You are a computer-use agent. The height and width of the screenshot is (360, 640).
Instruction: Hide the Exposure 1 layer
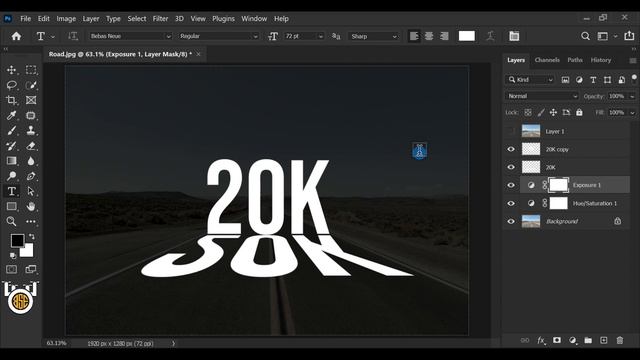click(511, 185)
